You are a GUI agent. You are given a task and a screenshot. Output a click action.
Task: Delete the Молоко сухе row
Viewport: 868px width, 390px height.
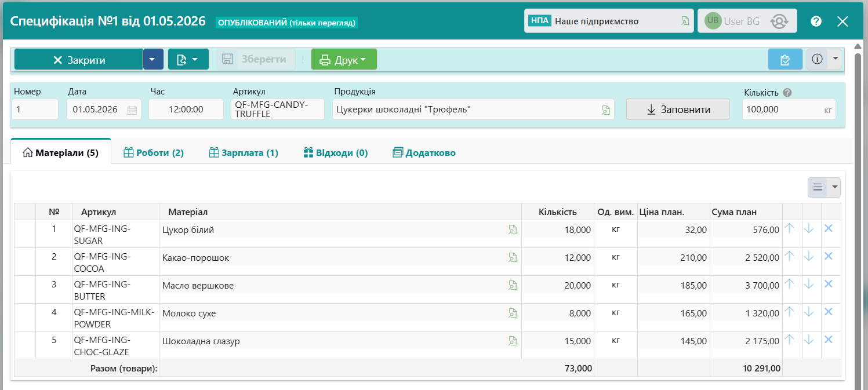(x=829, y=312)
